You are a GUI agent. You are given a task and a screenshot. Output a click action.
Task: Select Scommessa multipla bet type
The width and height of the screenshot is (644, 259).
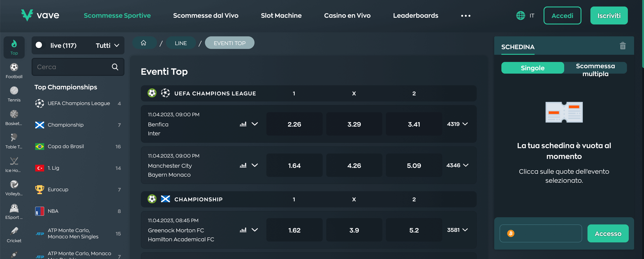click(x=595, y=70)
